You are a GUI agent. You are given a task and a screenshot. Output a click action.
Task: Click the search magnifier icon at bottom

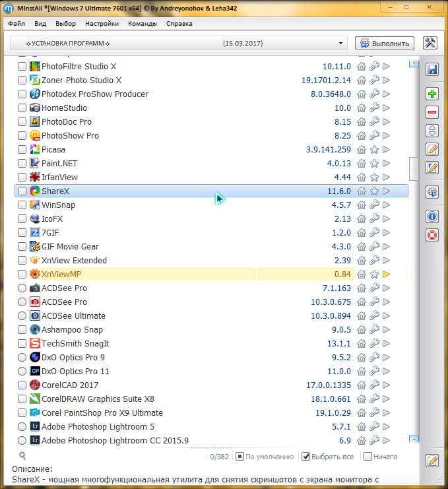[22, 456]
